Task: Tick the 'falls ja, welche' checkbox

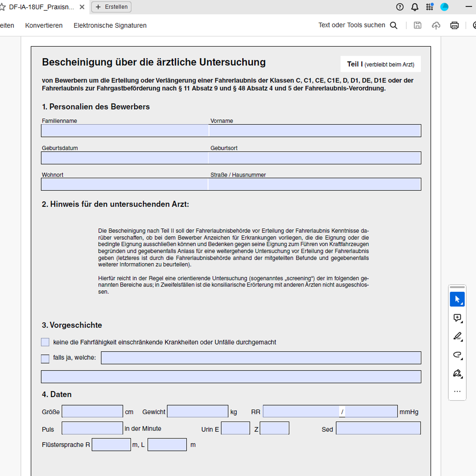Action: pos(45,359)
